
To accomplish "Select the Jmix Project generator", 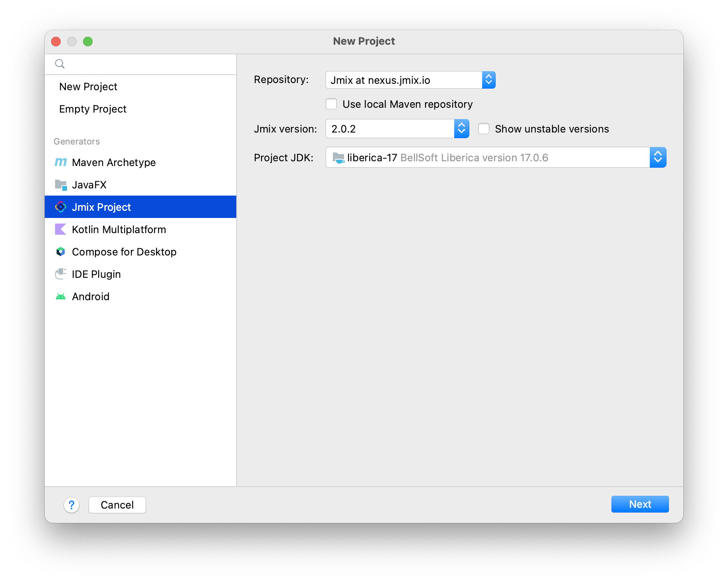I will [140, 207].
